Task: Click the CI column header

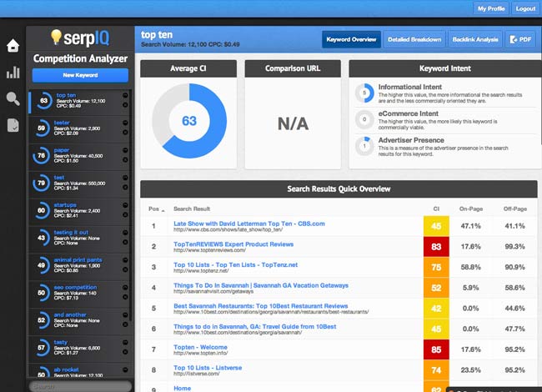Action: [436, 209]
